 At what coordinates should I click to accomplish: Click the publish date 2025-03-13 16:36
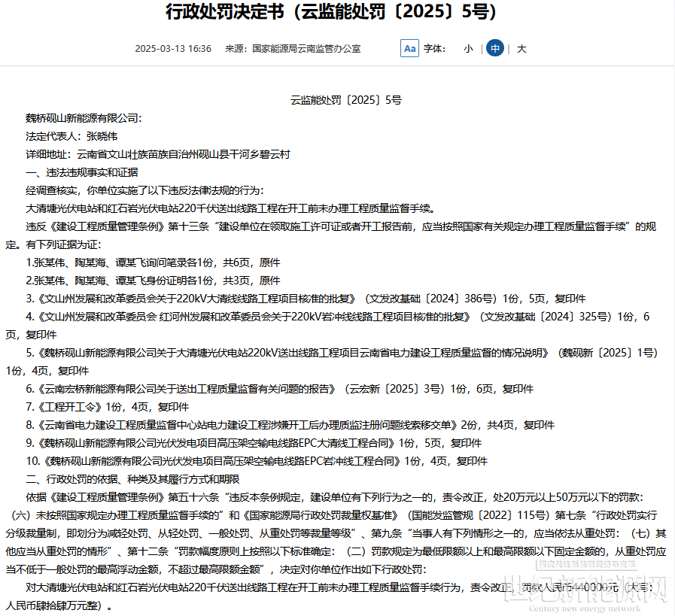(x=173, y=48)
